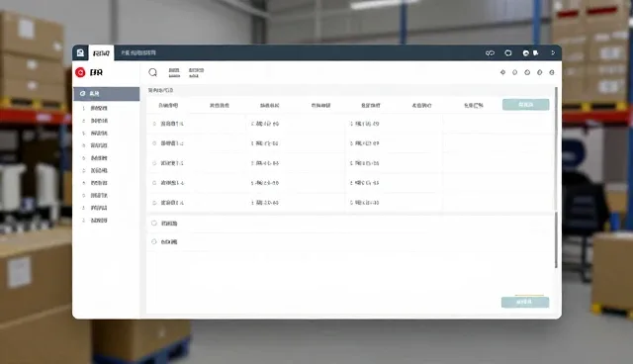Viewport: 633px width, 364px height.
Task: Click the last column header before the teal button
Action: click(473, 105)
